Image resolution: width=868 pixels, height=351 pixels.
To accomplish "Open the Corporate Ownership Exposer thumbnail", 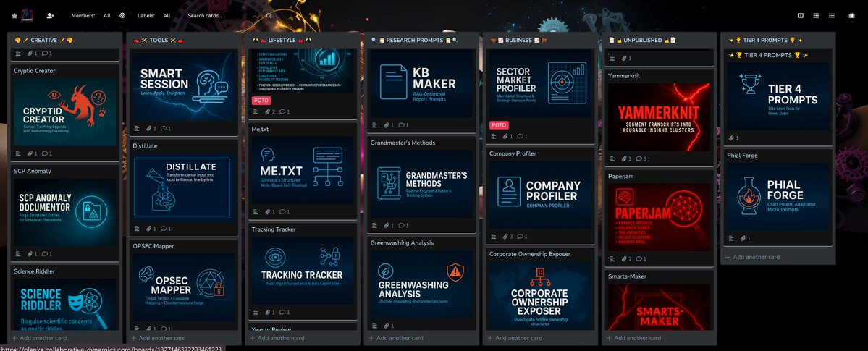I will (x=541, y=296).
